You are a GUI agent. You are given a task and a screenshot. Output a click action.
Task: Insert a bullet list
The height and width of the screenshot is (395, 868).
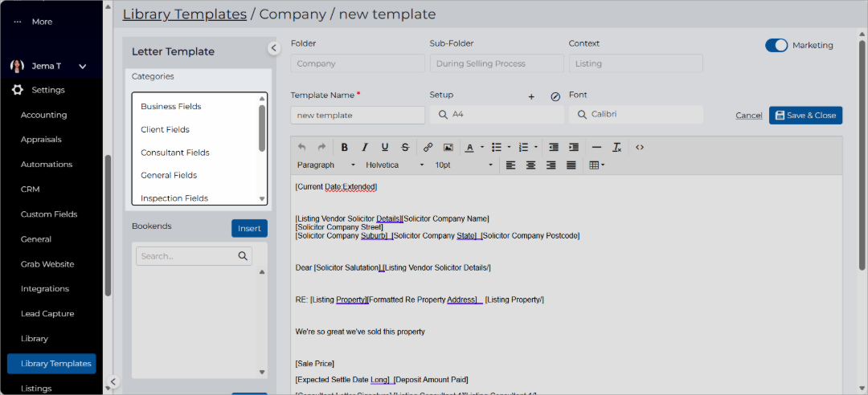[x=497, y=147]
